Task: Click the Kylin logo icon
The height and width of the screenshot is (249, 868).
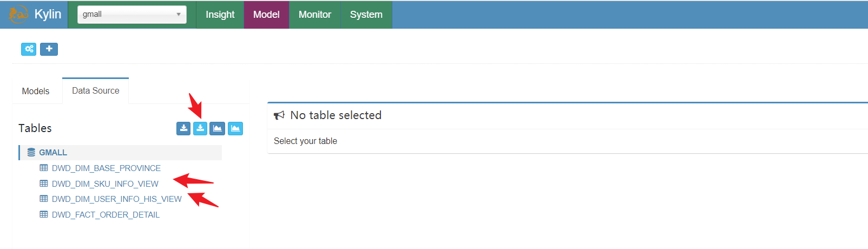Action: pos(18,14)
